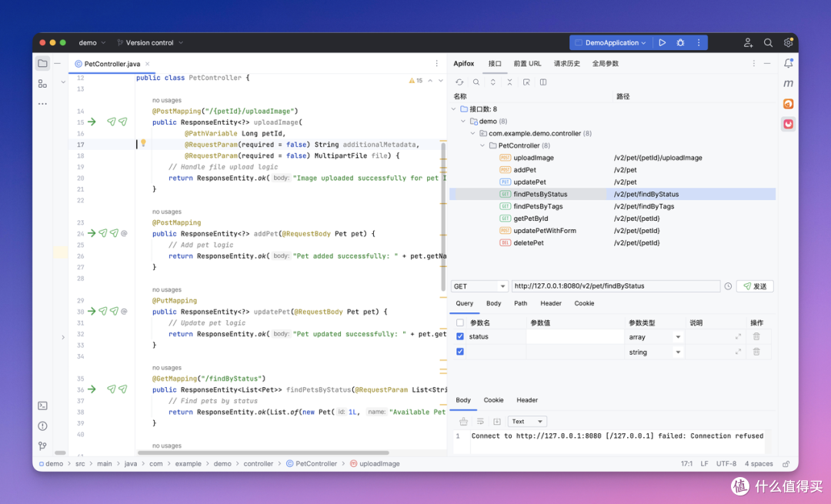Click the 发送 send button

(x=755, y=286)
